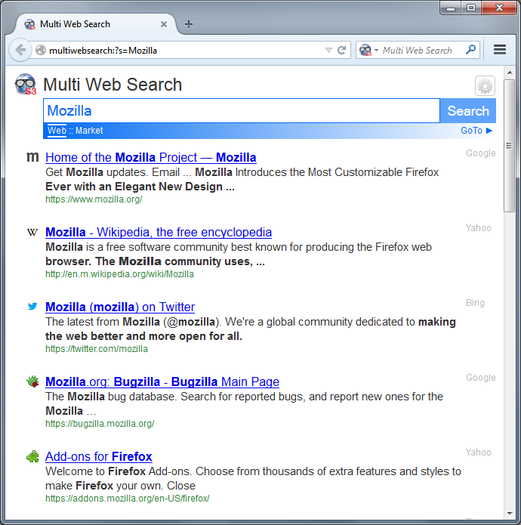The image size is (521, 525).
Task: Open a new tab with plus button
Action: coord(189,24)
